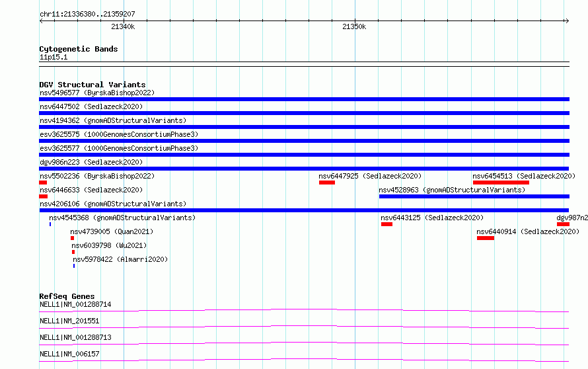The height and width of the screenshot is (369, 588).
Task: Open the NELL1|NM_001288714 transcript label
Action: click(x=75, y=304)
